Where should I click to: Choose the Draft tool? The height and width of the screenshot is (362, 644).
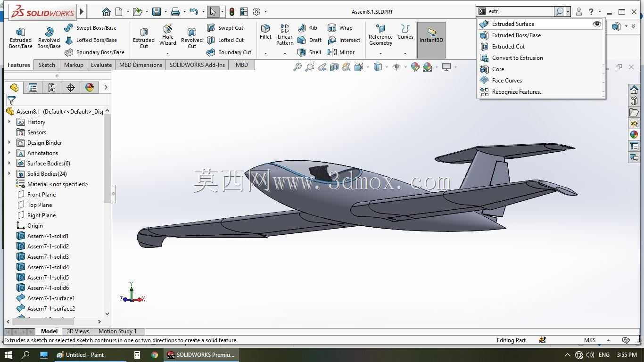tap(309, 40)
